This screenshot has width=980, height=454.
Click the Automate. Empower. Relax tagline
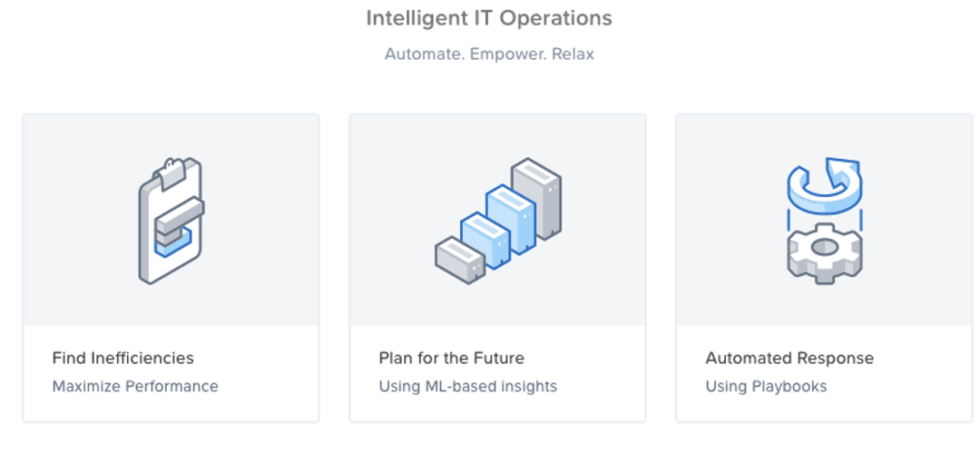(x=489, y=54)
